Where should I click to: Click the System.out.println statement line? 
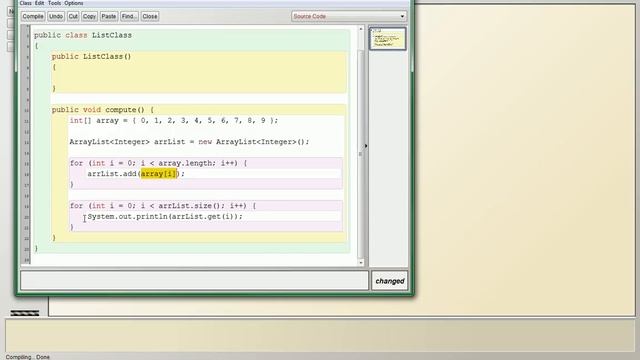pyautogui.click(x=165, y=216)
